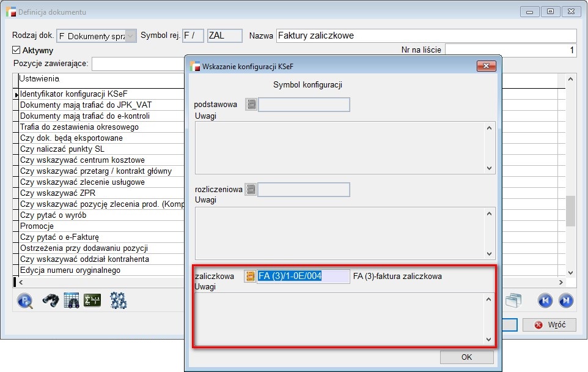The image size is (588, 372).
Task: Open the blue gears settings icon
Action: pyautogui.click(x=118, y=300)
